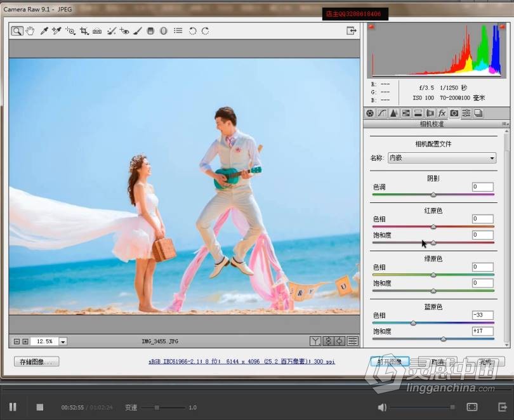Open the sRGB workflow options link
514x420 pixels.
(x=242, y=362)
